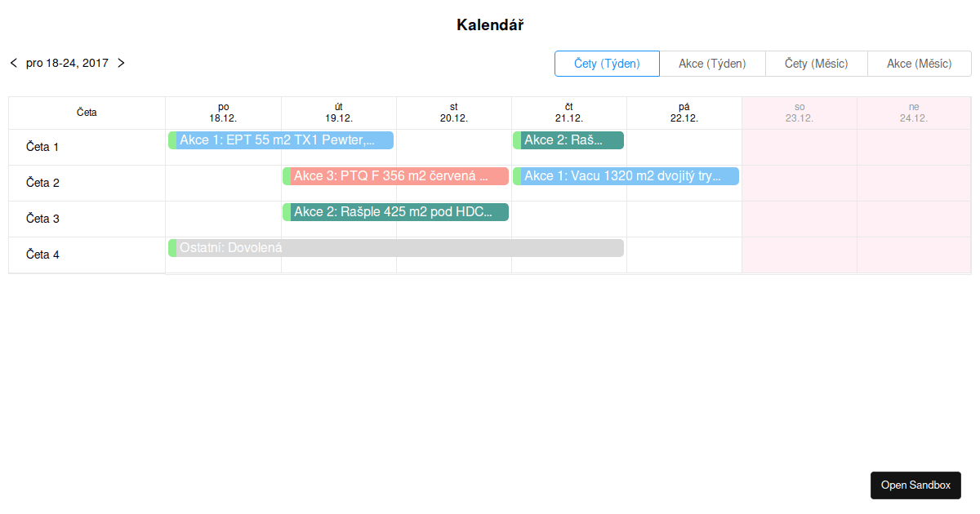Click the so 23.12. weekend column header
980x514 pixels.
pos(800,113)
